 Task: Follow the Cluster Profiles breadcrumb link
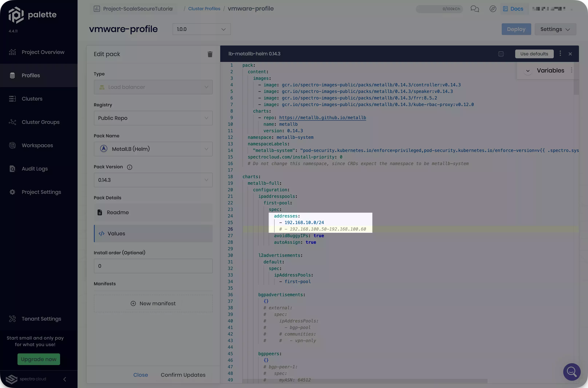pos(204,9)
